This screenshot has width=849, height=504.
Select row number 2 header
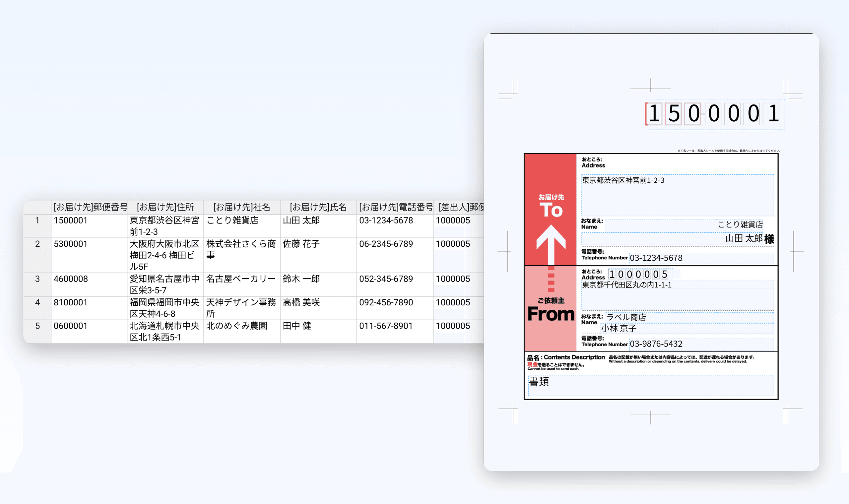click(x=37, y=255)
